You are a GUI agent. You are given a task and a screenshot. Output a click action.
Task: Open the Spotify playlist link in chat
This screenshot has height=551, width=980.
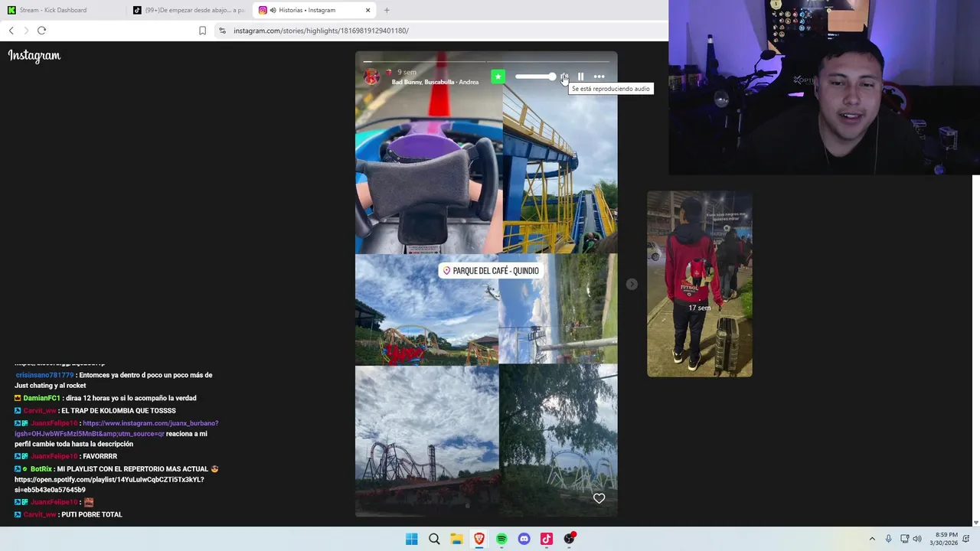[109, 484]
